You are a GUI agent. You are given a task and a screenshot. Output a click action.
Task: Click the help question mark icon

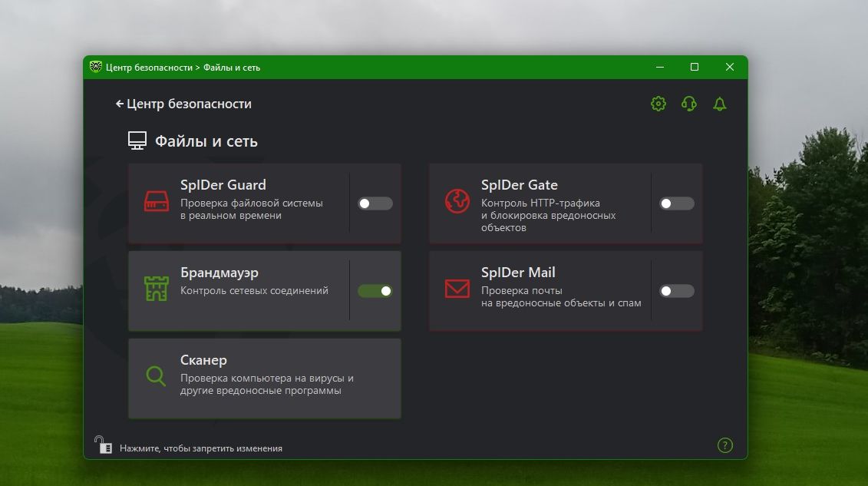click(x=724, y=445)
